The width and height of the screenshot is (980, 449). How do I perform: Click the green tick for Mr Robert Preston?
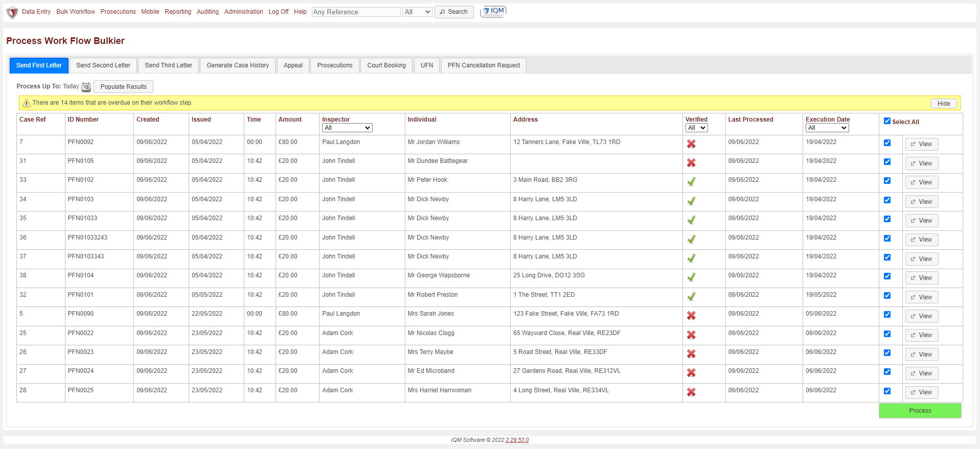pyautogui.click(x=691, y=297)
